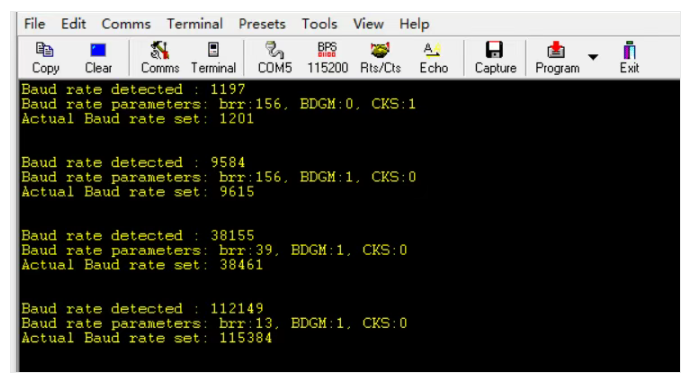Change the 115200 BPS baud rate icon
Viewport: 692px width, 386px height.
click(327, 58)
